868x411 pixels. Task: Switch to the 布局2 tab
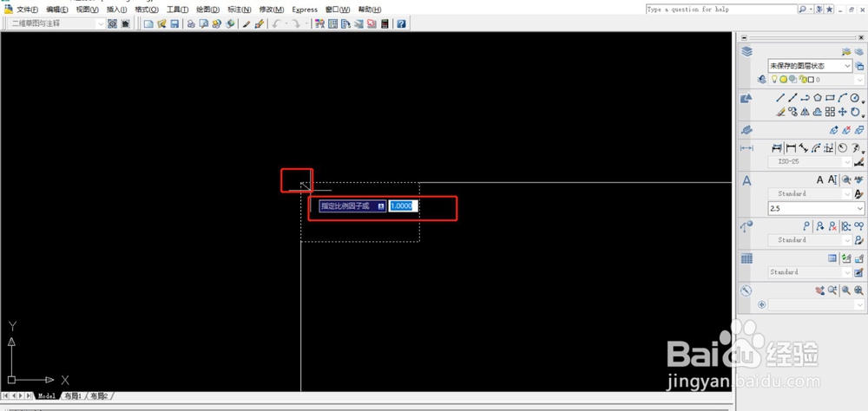click(x=99, y=396)
